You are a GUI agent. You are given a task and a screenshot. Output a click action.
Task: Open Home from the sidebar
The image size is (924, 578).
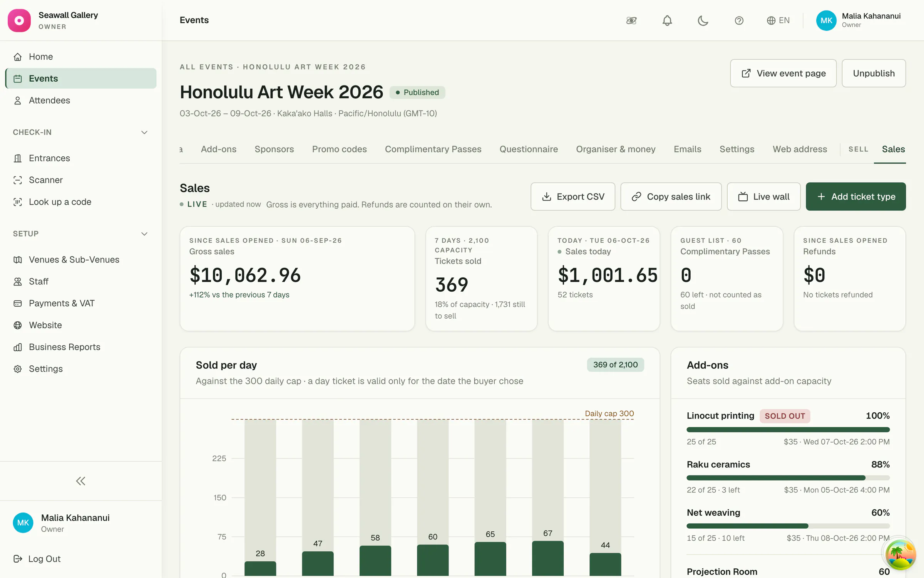[x=81, y=57]
